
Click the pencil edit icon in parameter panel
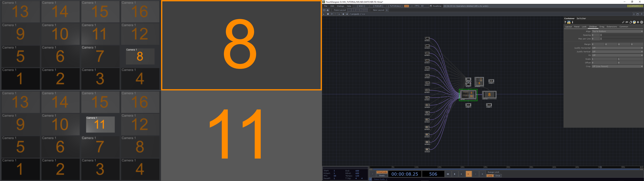pos(623,22)
